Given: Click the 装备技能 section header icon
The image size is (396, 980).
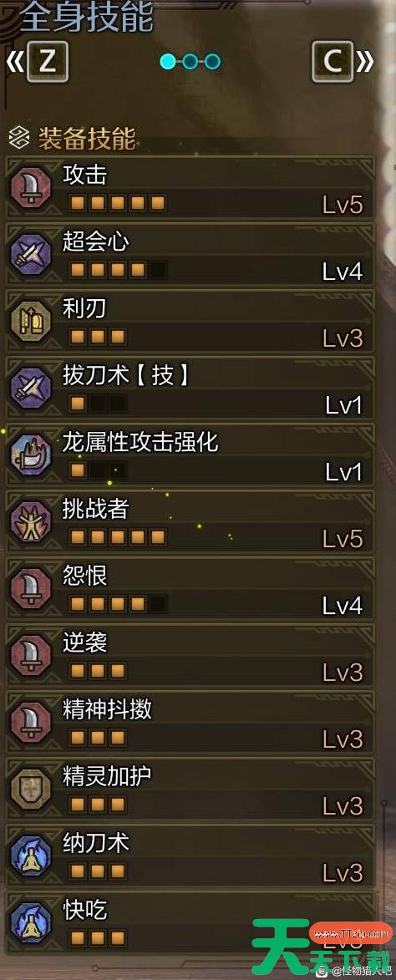Looking at the screenshot, I should point(19,138).
